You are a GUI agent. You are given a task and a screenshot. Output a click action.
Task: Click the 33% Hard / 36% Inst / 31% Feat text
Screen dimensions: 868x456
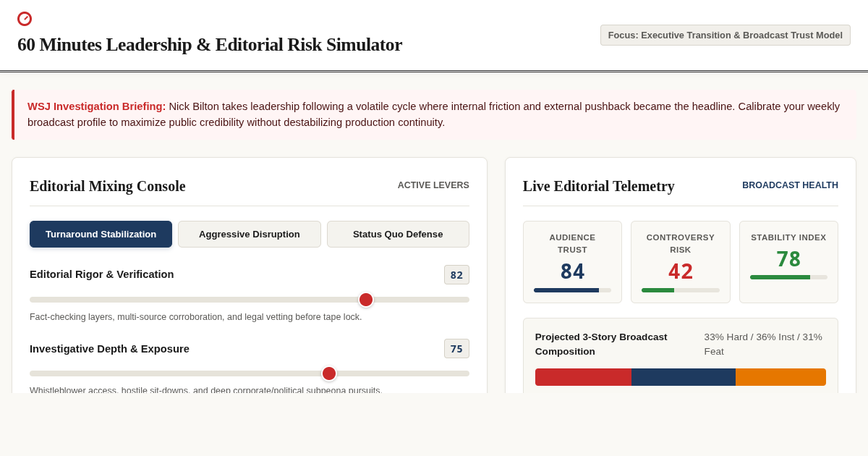click(x=765, y=345)
